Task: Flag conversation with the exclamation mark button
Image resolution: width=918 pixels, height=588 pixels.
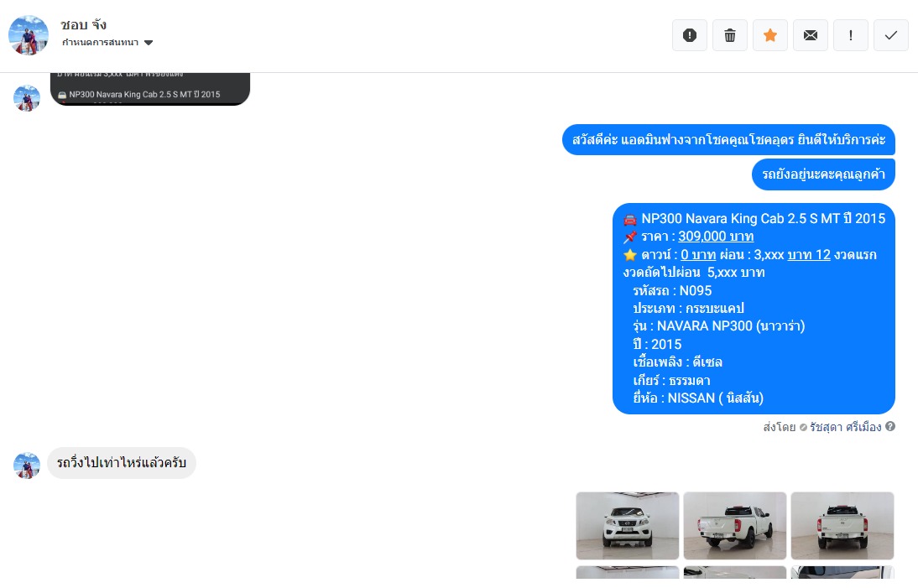Action: click(851, 36)
